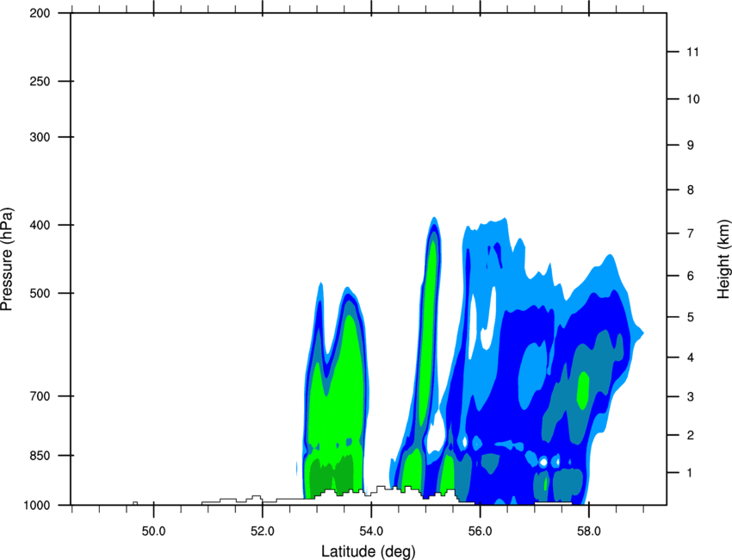Click the 'Height (km)' axis title
This screenshot has height=560, width=732.
723,259
